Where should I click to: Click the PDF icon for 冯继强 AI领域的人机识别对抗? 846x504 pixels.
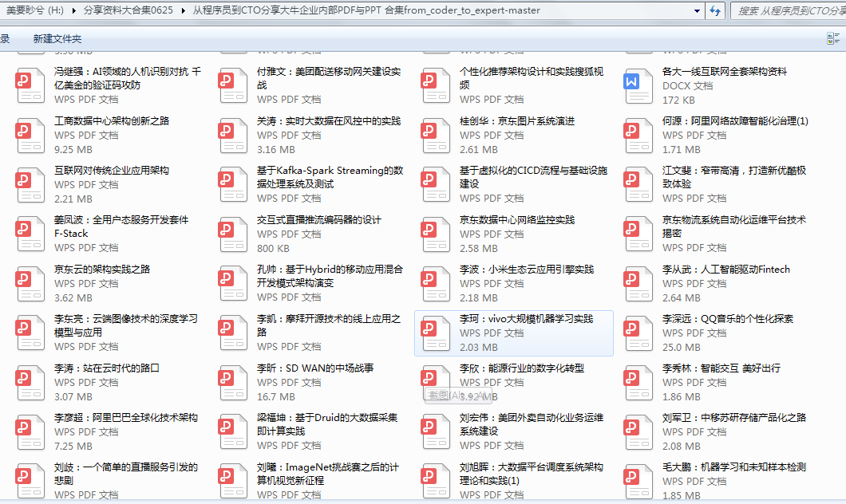[x=30, y=85]
